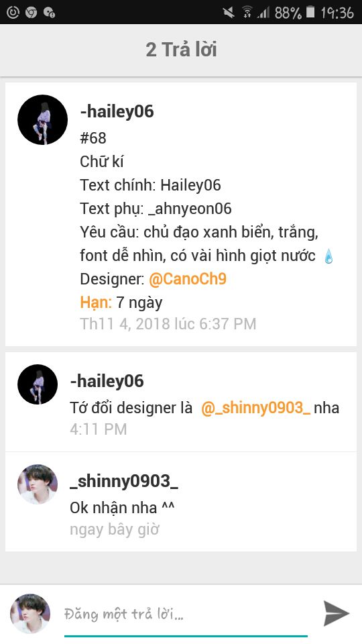Open -hailey06 avatar in the first reply
The image size is (362, 644).
pyautogui.click(x=38, y=384)
